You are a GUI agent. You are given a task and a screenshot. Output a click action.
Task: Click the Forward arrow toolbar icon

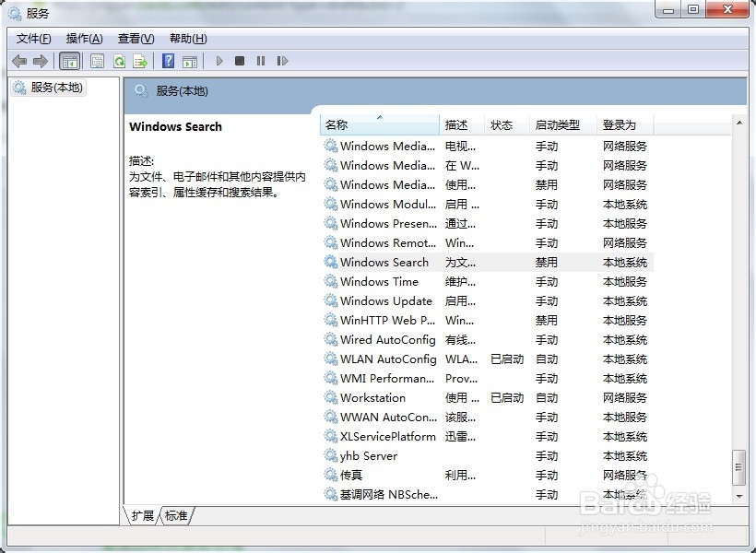[x=40, y=61]
